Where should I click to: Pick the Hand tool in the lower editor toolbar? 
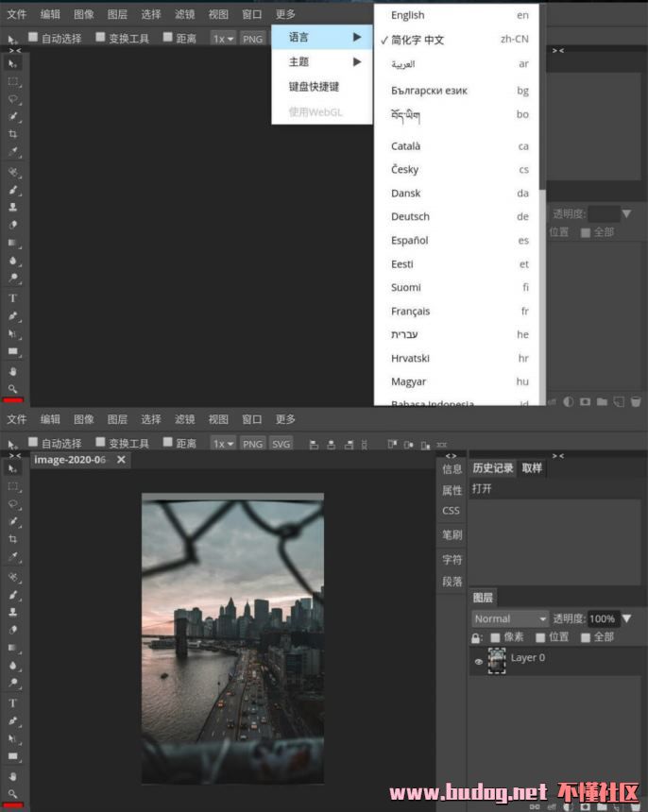coord(13,776)
